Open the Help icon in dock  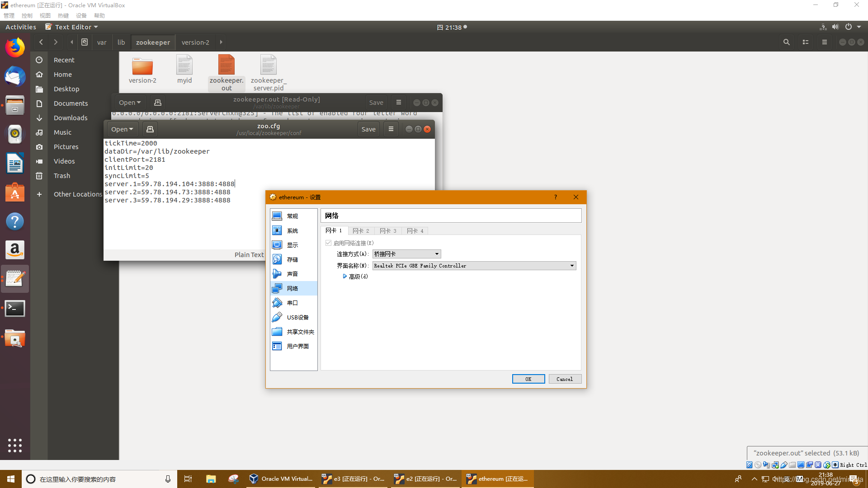pos(15,221)
